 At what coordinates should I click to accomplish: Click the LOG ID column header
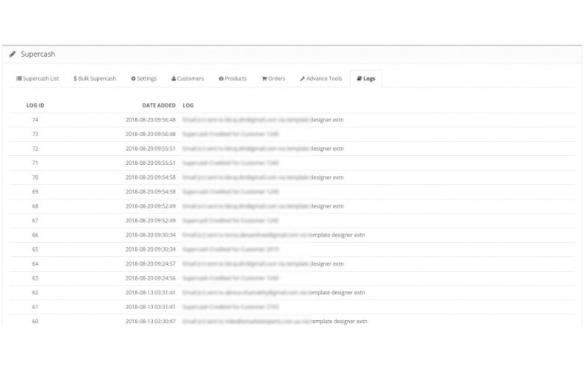[35, 105]
